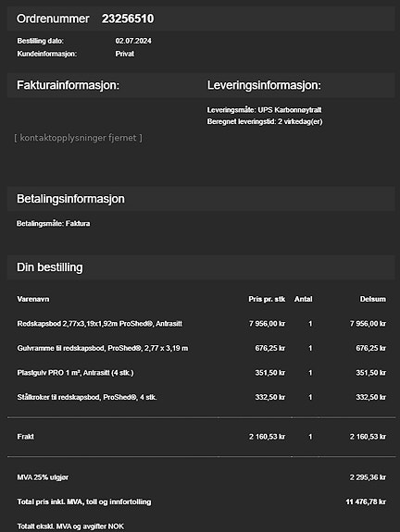Click order number 23256510
This screenshot has height=532, width=400.
128,19
